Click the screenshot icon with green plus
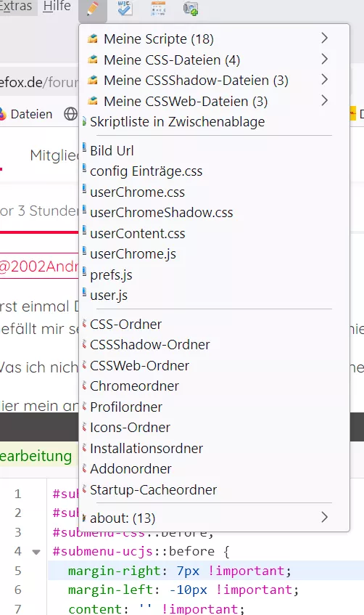 point(191,8)
